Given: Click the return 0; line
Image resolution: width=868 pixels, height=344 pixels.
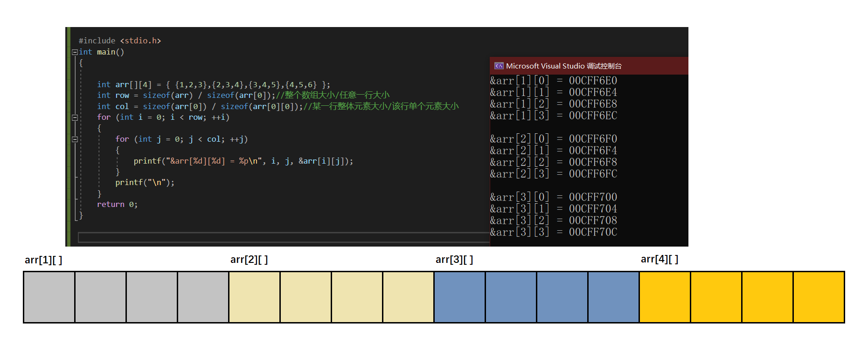Looking at the screenshot, I should pyautogui.click(x=117, y=204).
